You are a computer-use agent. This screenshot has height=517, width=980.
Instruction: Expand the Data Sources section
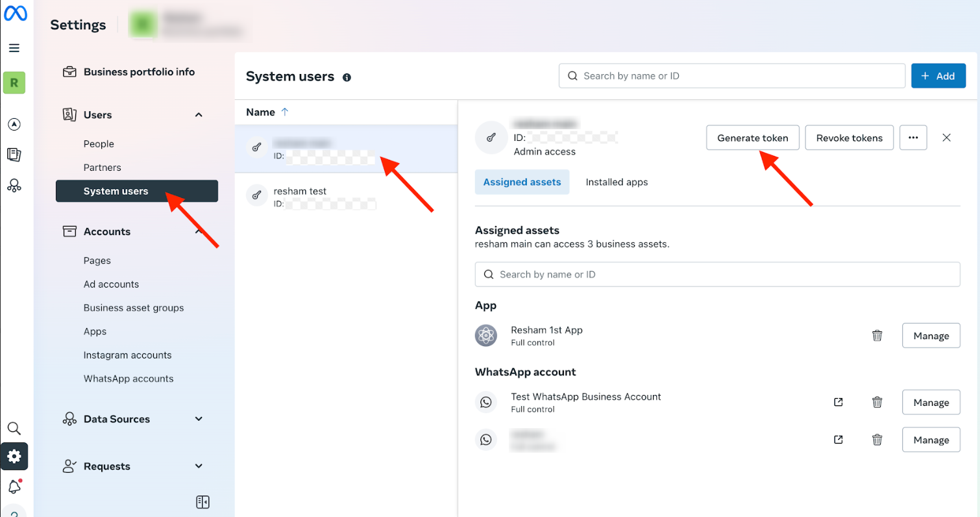199,419
